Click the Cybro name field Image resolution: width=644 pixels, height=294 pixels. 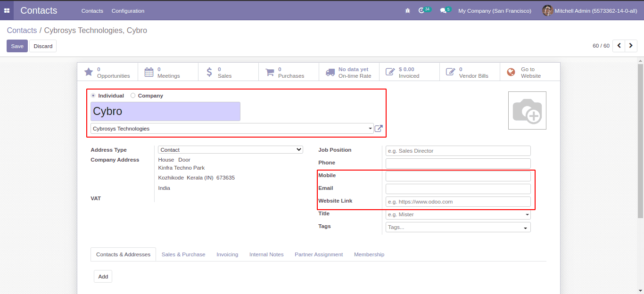(x=165, y=112)
